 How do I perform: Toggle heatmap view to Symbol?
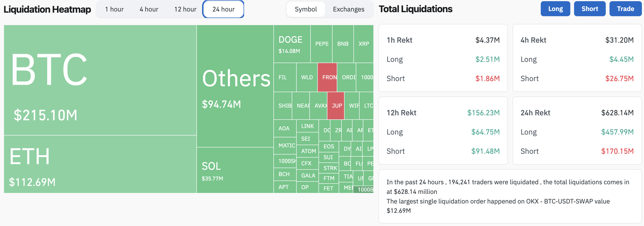point(306,9)
